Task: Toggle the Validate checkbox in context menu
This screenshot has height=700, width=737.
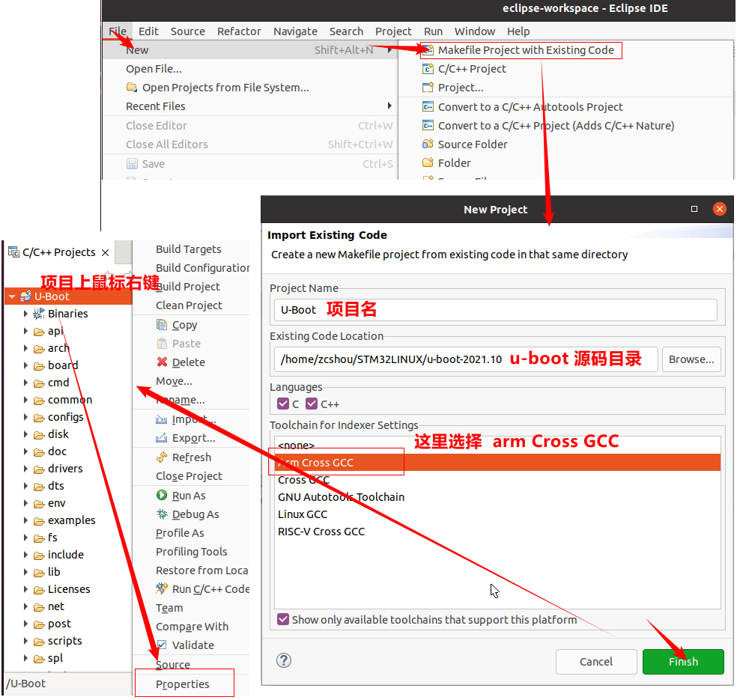Action: click(161, 645)
